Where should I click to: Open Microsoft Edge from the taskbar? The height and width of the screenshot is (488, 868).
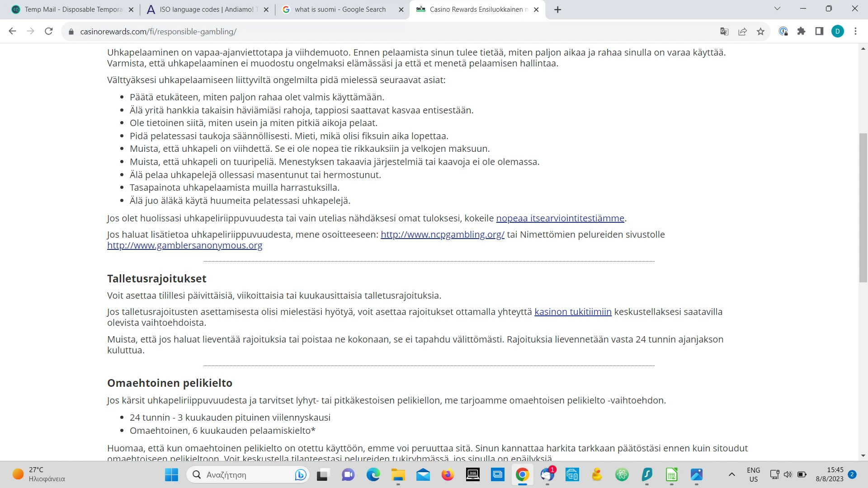tap(373, 474)
